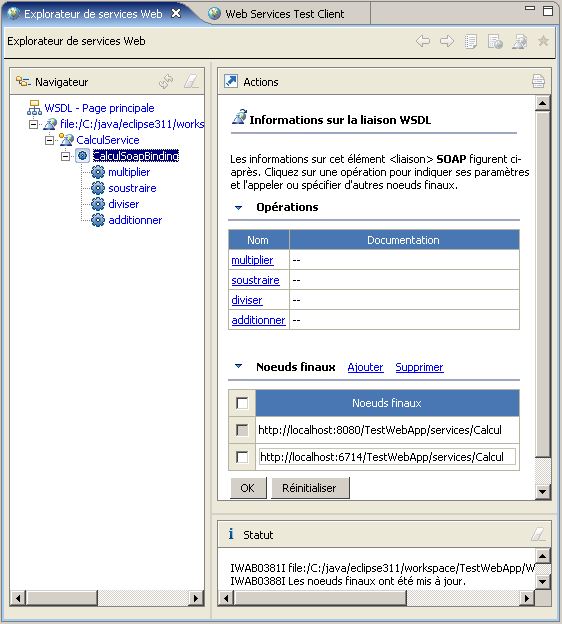Click the http://localhost:8080/TestWebApp/services/Calcul endpoint text
This screenshot has width=562, height=624.
tap(380, 430)
